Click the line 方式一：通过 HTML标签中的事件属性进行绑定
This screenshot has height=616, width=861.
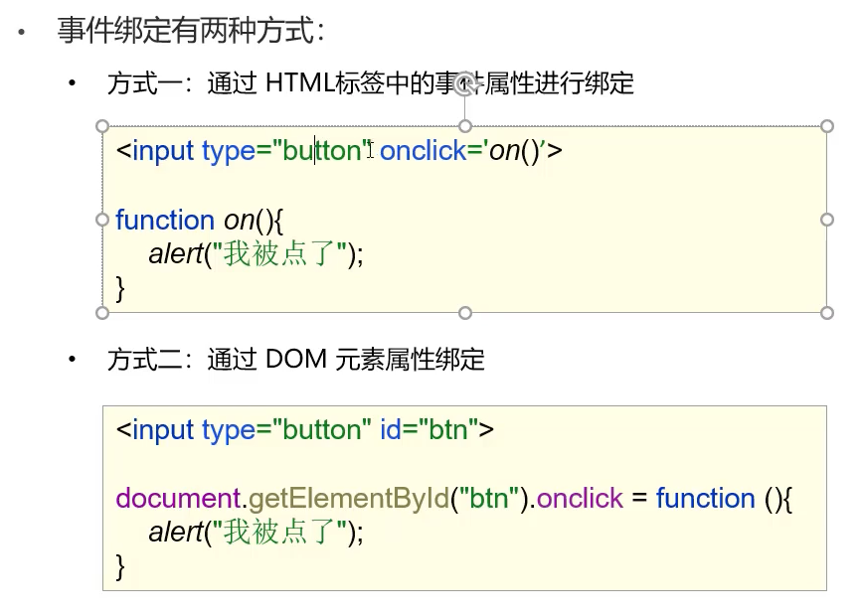click(371, 83)
